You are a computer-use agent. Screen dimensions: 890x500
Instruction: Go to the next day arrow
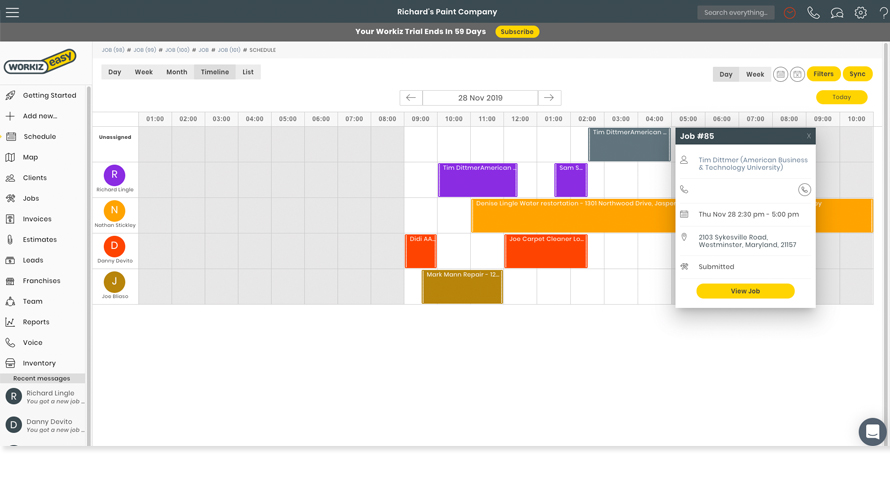(x=549, y=98)
